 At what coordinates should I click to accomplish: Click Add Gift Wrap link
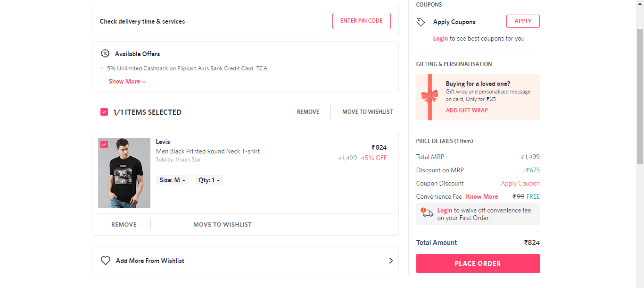(467, 110)
